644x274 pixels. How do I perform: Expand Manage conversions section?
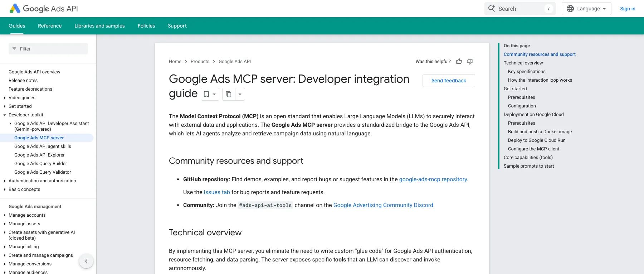pos(5,264)
